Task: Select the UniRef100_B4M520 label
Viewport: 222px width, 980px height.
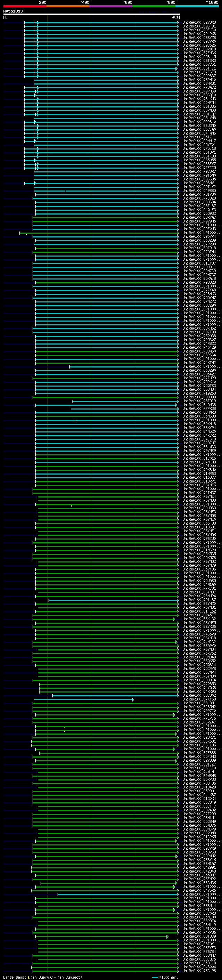Action: point(199,431)
